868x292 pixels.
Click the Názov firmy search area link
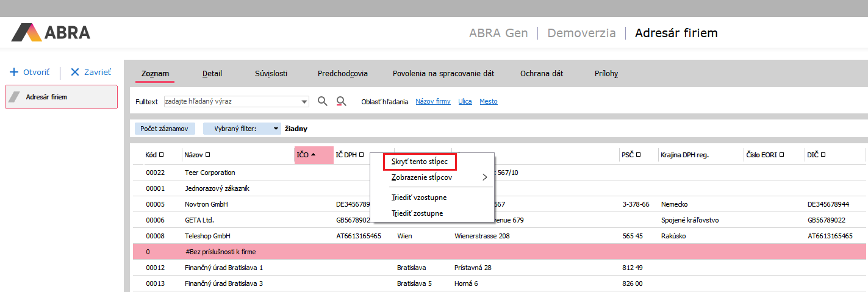[x=432, y=101]
